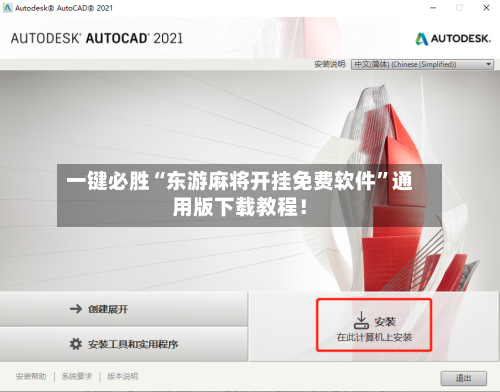Open the 版本说明 link
This screenshot has width=500, height=392.
122,377
